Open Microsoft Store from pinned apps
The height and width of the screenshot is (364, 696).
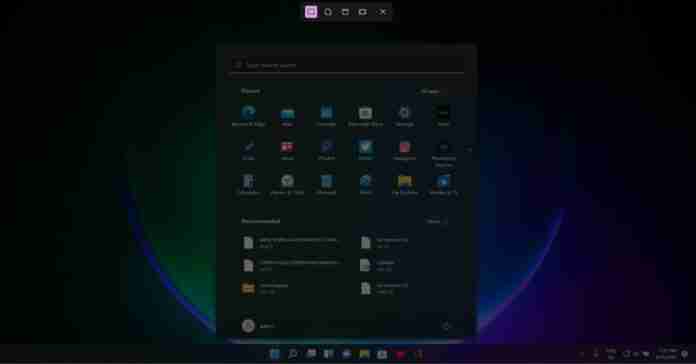[x=365, y=116]
